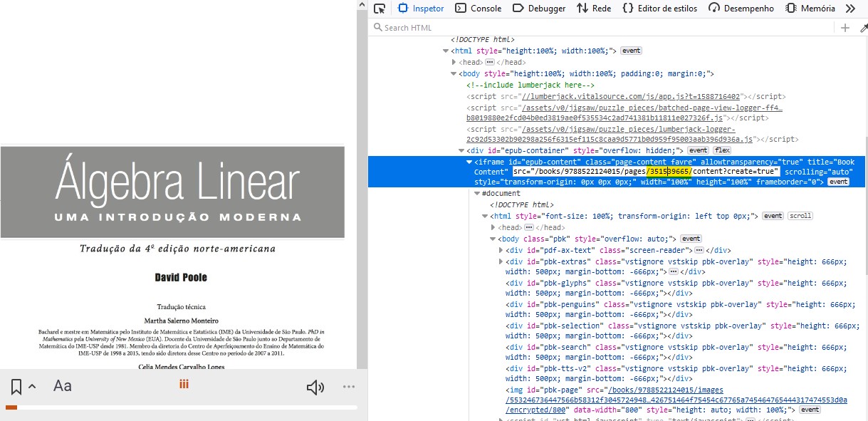Open the Editor de estilos tab
This screenshot has width=868, height=421.
click(659, 9)
